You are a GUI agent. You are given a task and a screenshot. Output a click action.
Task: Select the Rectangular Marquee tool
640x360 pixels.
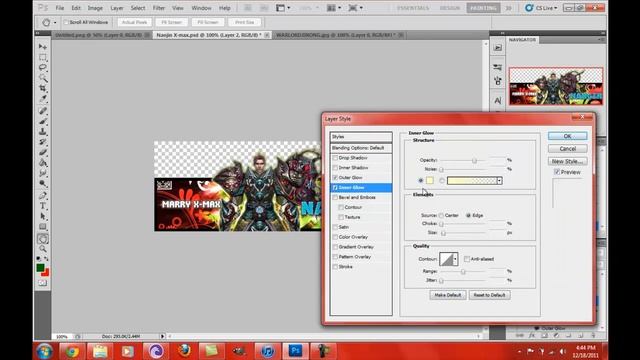[x=42, y=57]
